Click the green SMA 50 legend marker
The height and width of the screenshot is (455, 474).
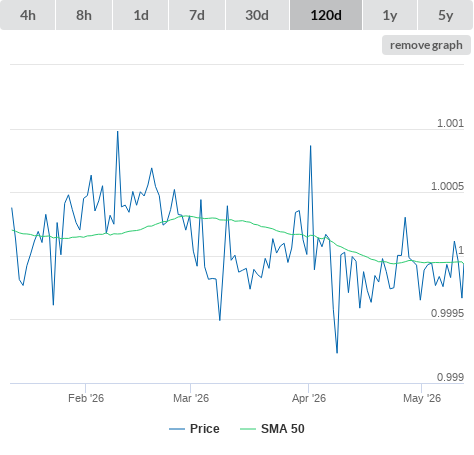[x=248, y=429]
